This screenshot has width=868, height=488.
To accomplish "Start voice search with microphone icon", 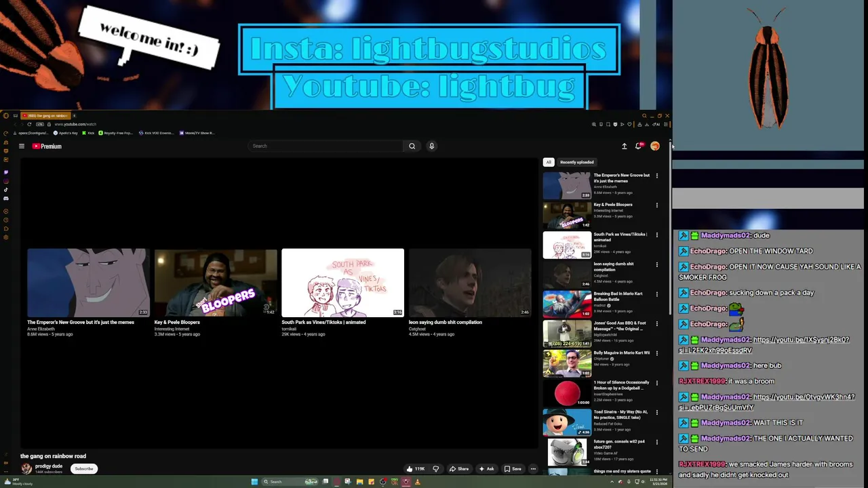I will (x=431, y=146).
